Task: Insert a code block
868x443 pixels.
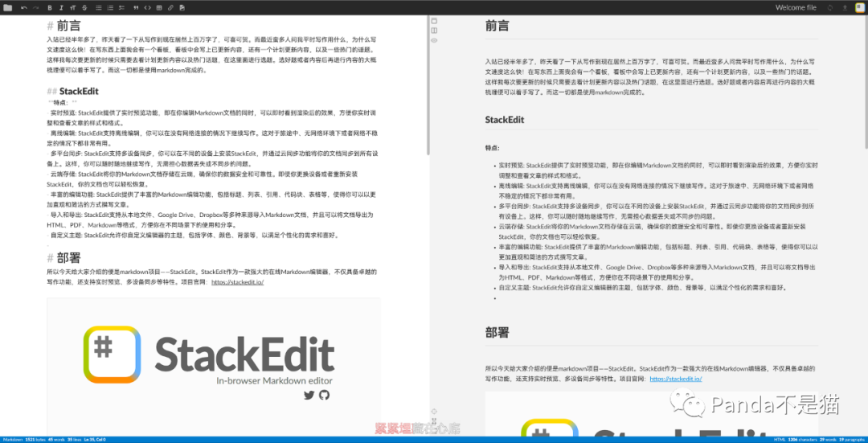Action: 147,8
